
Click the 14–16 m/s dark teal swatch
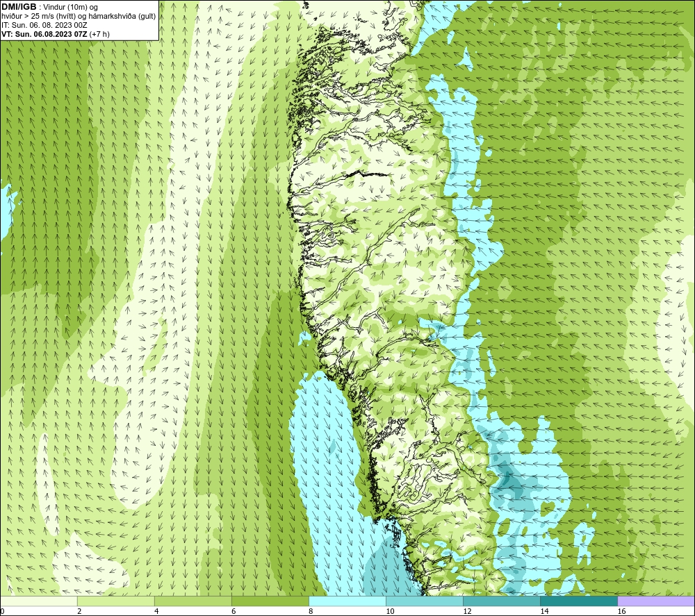579,601
